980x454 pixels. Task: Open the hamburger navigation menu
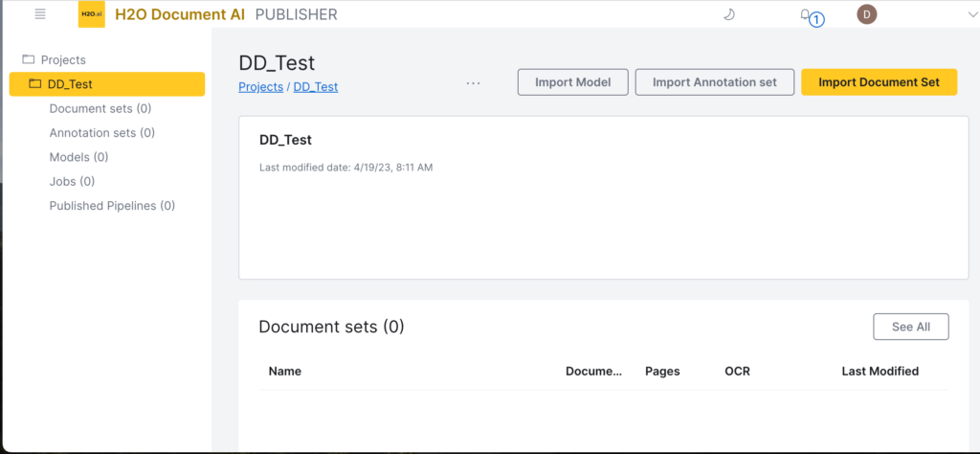[x=40, y=14]
